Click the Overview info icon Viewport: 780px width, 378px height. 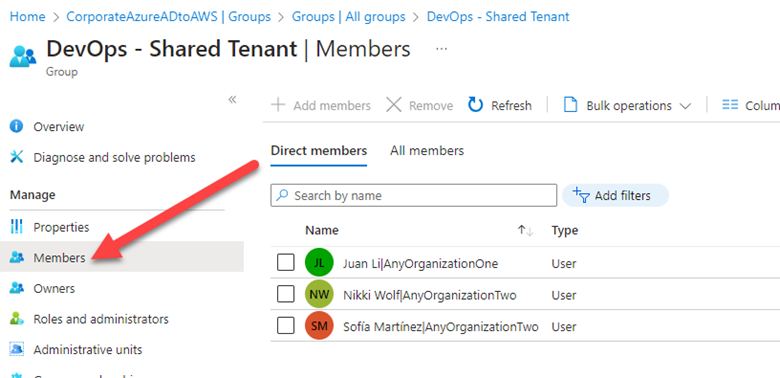point(16,126)
